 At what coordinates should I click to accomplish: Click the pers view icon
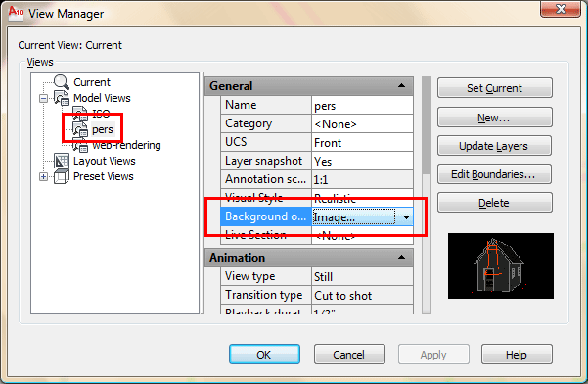pos(80,129)
